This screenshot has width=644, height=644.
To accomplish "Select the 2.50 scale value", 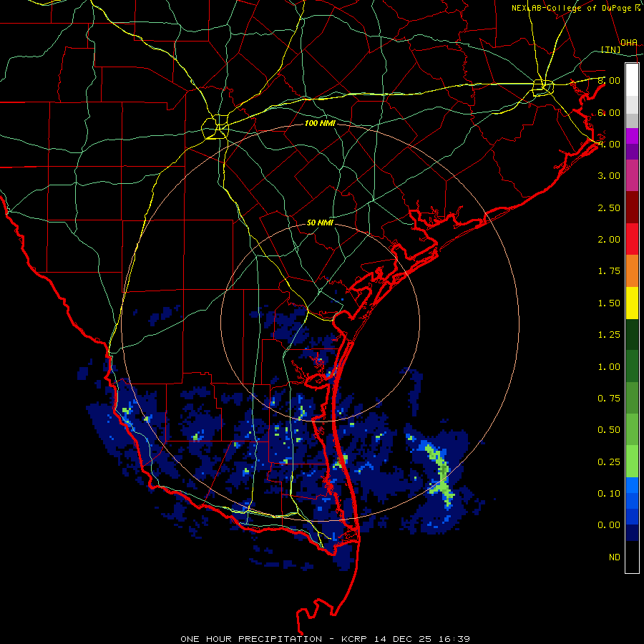I will coord(609,208).
